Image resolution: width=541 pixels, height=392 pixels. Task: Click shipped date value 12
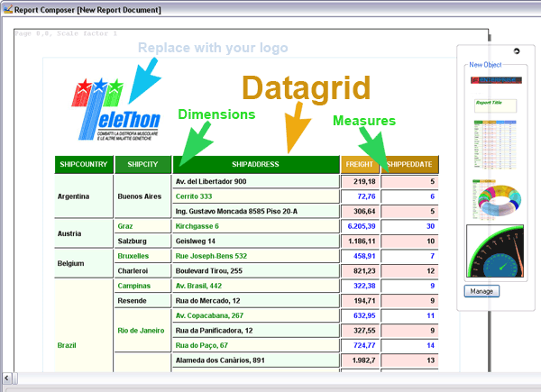[409, 271]
